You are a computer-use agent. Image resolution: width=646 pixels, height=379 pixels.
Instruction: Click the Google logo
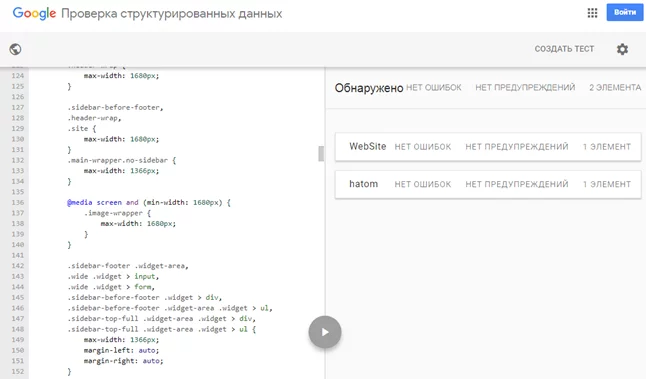click(x=34, y=13)
